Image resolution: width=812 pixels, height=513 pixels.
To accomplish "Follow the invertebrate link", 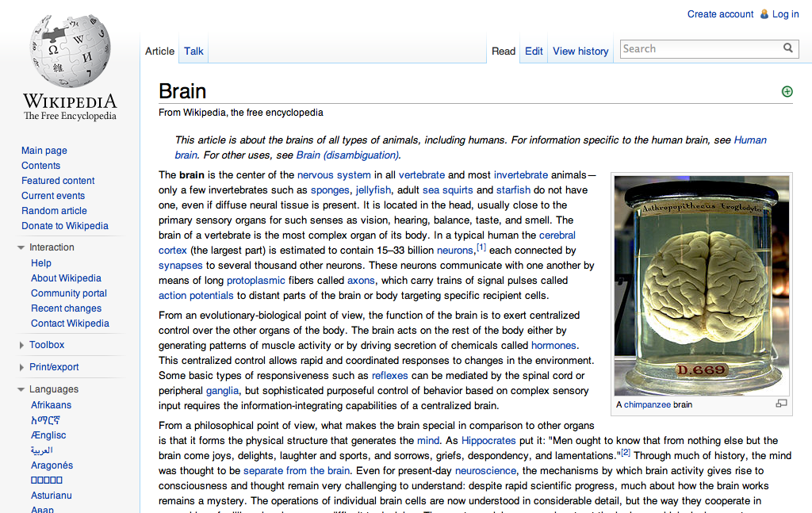I will point(520,175).
